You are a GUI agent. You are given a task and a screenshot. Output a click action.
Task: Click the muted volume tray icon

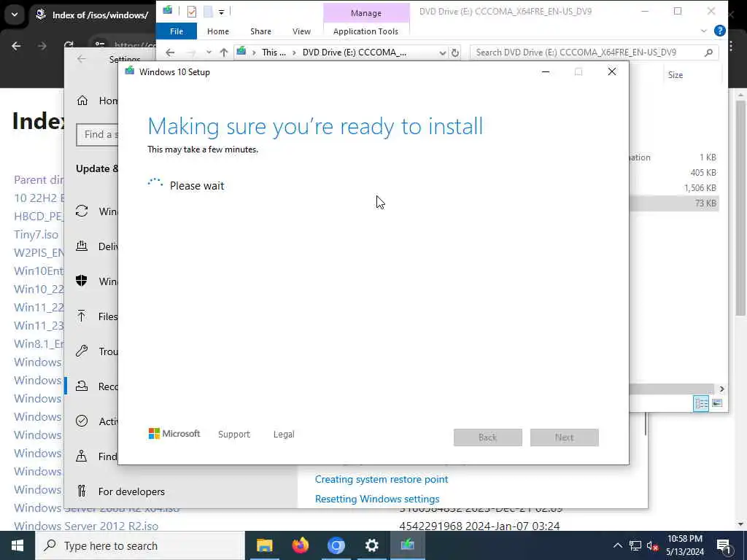[x=652, y=545]
